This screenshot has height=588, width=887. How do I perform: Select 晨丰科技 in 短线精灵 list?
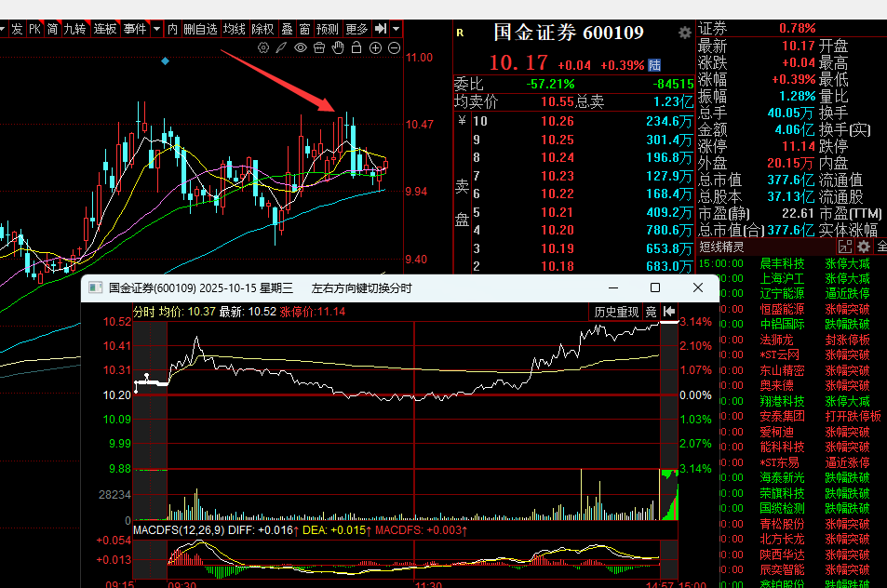click(783, 263)
